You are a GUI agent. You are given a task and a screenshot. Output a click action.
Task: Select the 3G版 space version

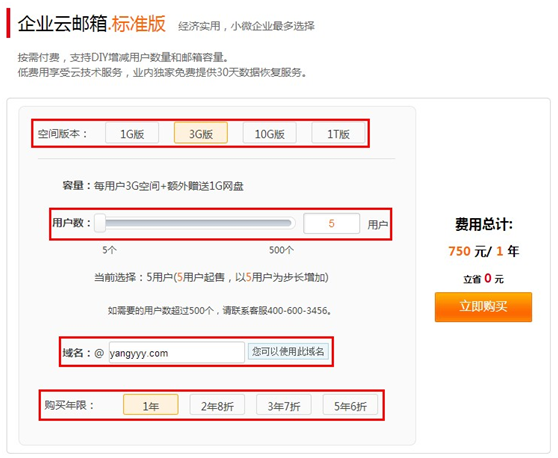click(201, 133)
